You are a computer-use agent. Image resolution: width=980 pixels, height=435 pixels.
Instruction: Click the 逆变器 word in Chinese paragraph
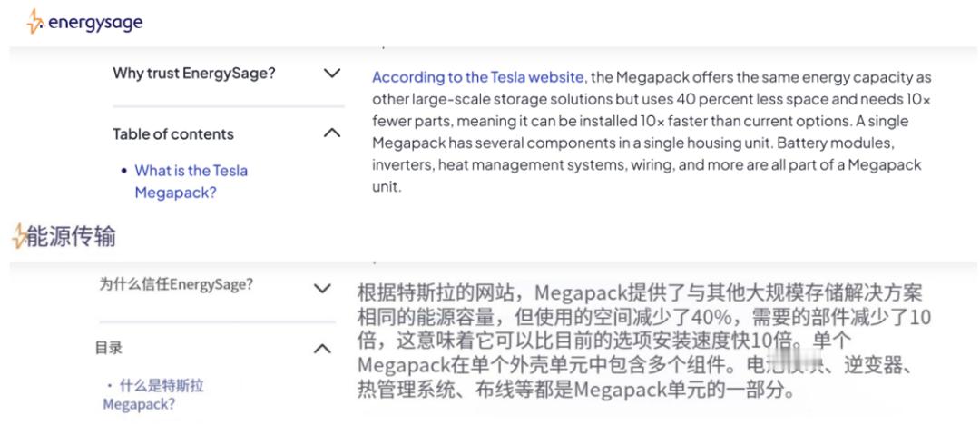point(872,365)
